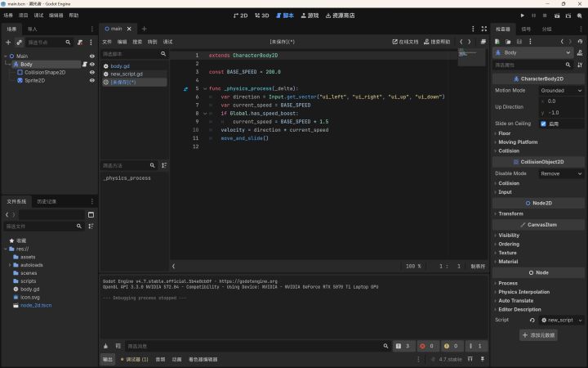
Task: Toggle distraction-free fullscreen mode icon
Action: [x=484, y=29]
